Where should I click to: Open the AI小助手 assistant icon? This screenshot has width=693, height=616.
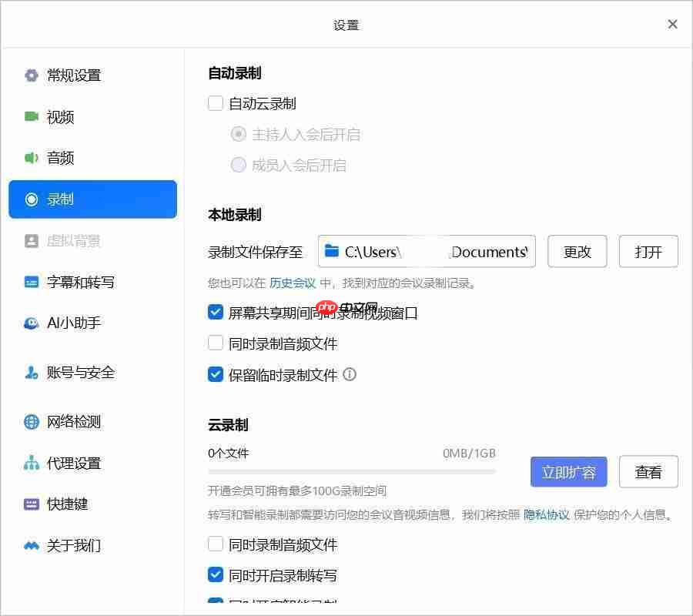[x=31, y=323]
